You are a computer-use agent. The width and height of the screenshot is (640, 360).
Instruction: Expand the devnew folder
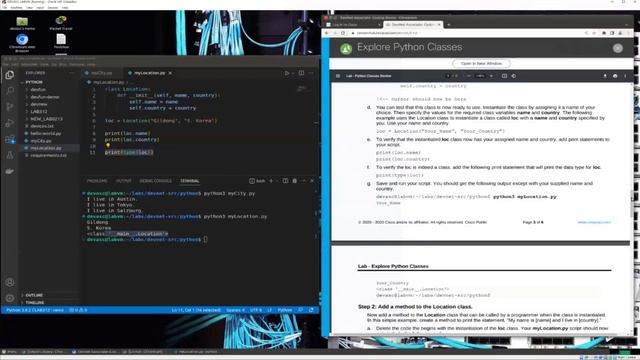pyautogui.click(x=39, y=104)
